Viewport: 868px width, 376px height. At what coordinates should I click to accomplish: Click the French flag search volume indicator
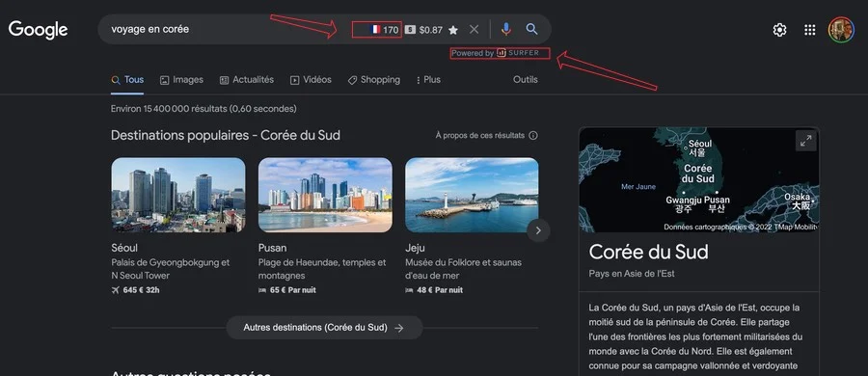[384, 29]
